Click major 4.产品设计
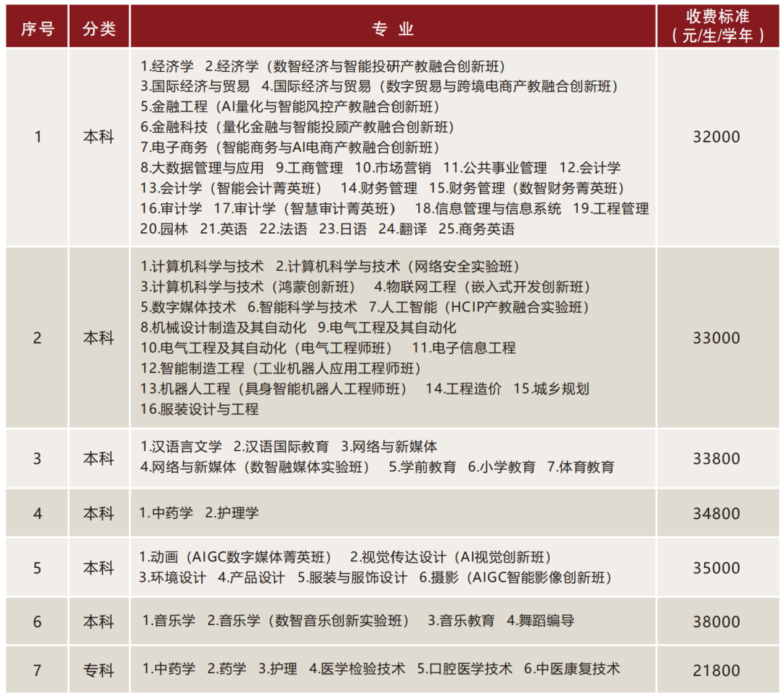The height and width of the screenshot is (697, 784). coord(251,578)
